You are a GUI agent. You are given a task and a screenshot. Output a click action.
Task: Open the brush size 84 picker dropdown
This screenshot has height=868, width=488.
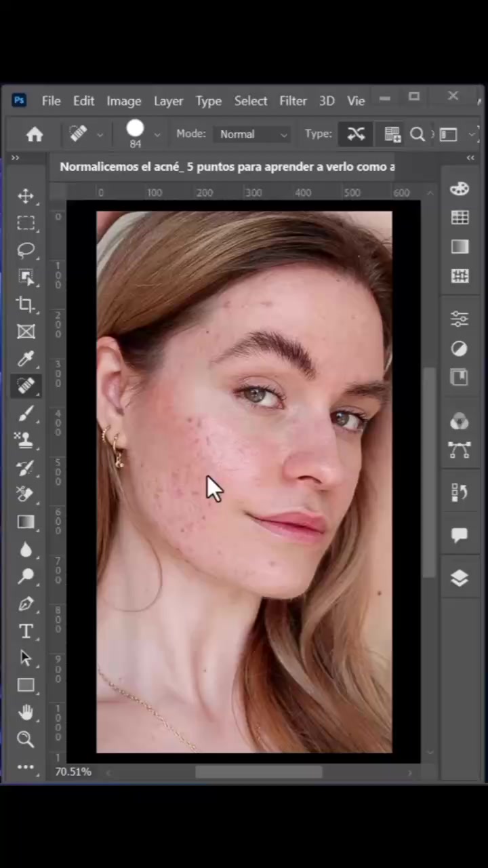click(157, 134)
